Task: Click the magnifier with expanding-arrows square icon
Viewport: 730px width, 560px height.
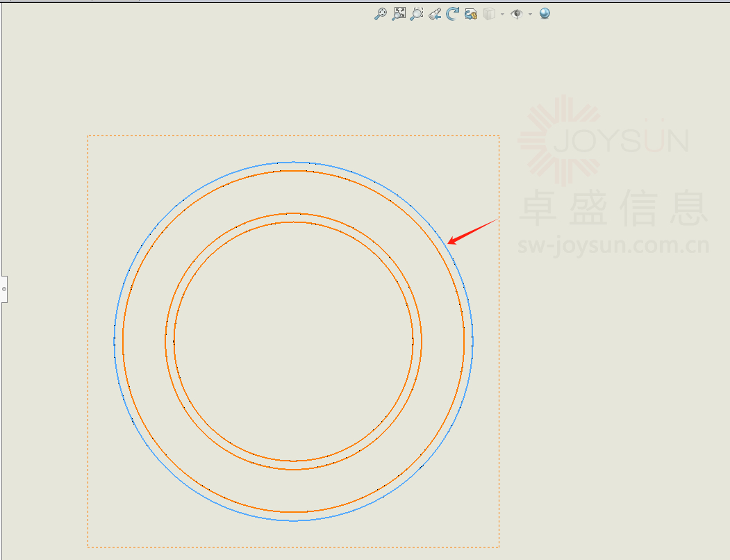Action: click(399, 14)
